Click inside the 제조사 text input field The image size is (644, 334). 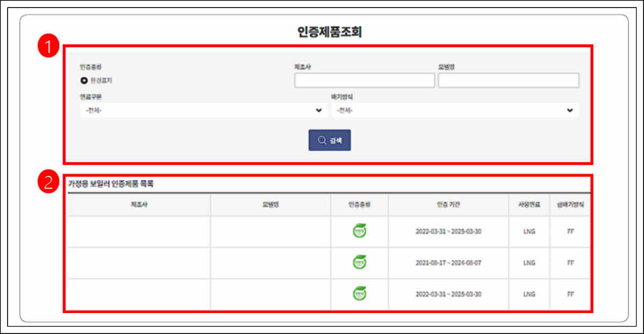pyautogui.click(x=364, y=80)
